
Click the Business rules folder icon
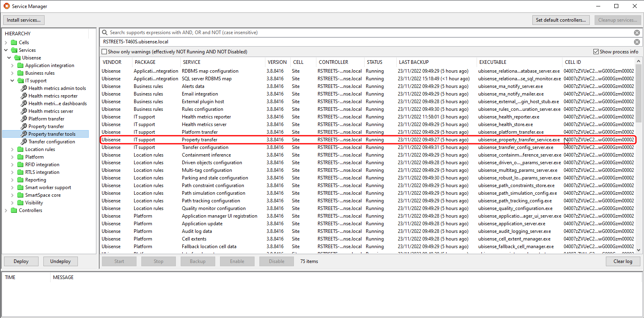coord(20,73)
